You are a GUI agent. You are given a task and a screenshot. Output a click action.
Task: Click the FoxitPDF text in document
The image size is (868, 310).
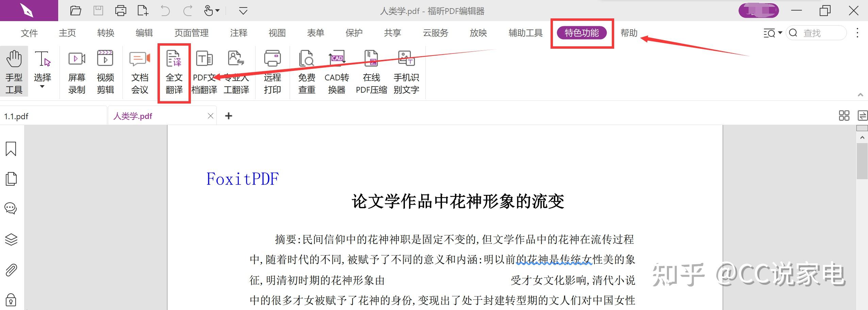pyautogui.click(x=243, y=179)
